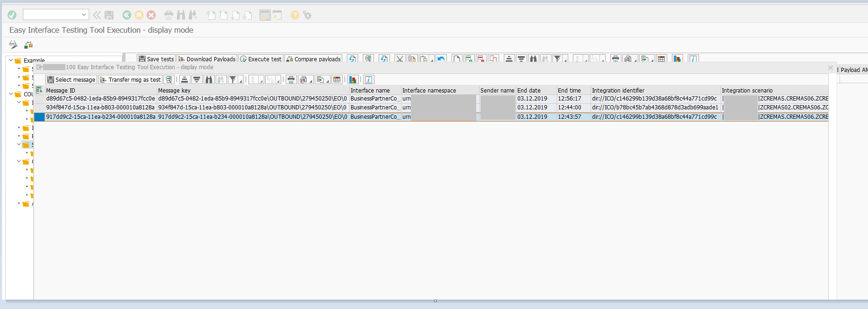The height and width of the screenshot is (309, 868).
Task: Click the Help question mark icon
Action: [x=295, y=15]
